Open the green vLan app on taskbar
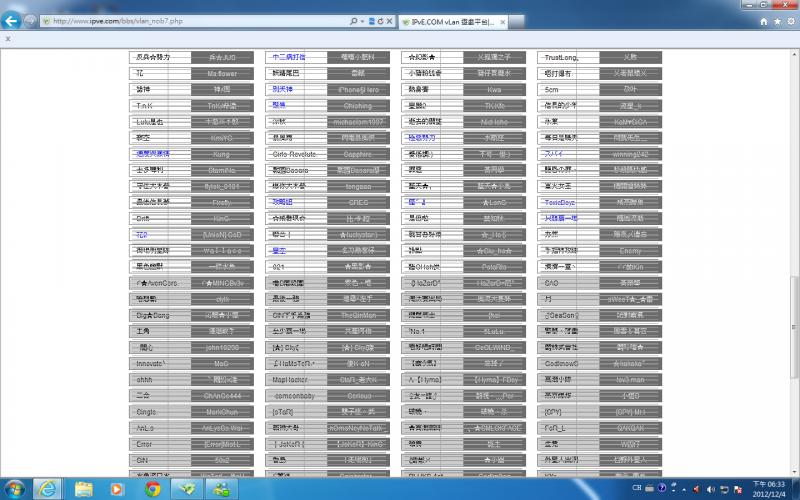 tap(187, 489)
